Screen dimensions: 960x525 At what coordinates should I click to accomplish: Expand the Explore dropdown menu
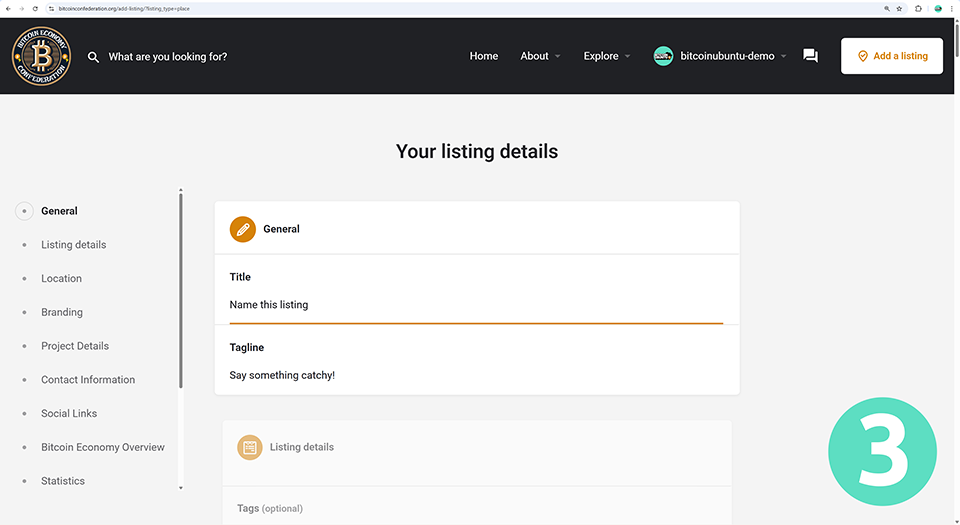[606, 56]
